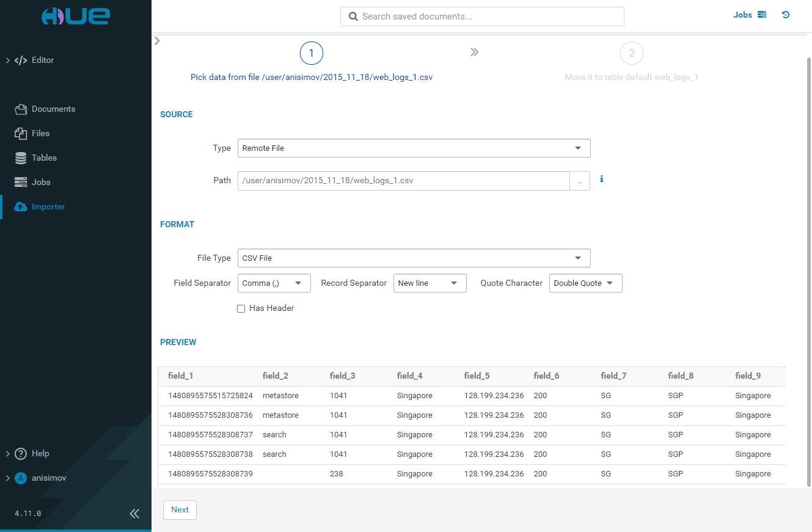Click the SOURCE section heading
Image resolution: width=812 pixels, height=532 pixels.
(177, 114)
